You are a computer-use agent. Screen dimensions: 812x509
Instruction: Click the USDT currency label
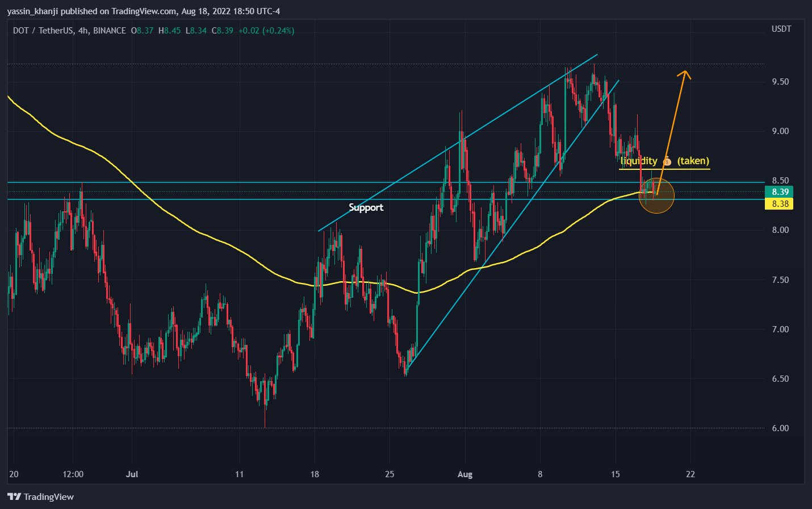(781, 29)
